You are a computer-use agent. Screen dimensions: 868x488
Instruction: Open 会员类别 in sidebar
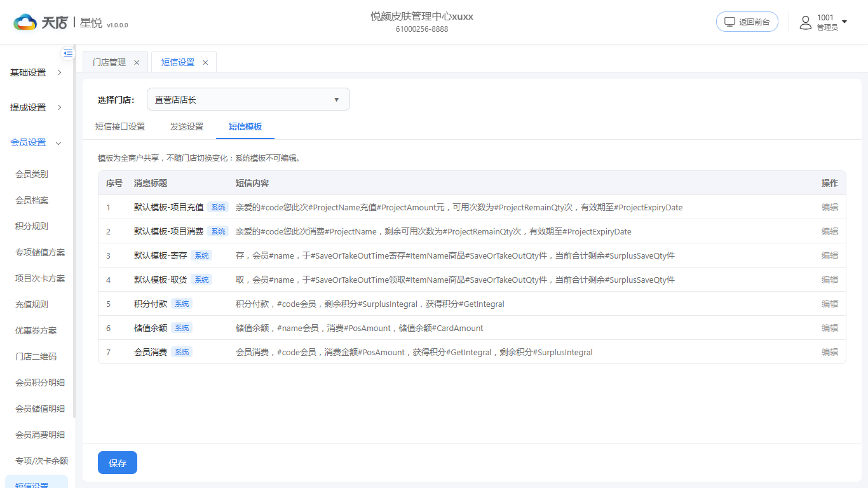tap(32, 174)
